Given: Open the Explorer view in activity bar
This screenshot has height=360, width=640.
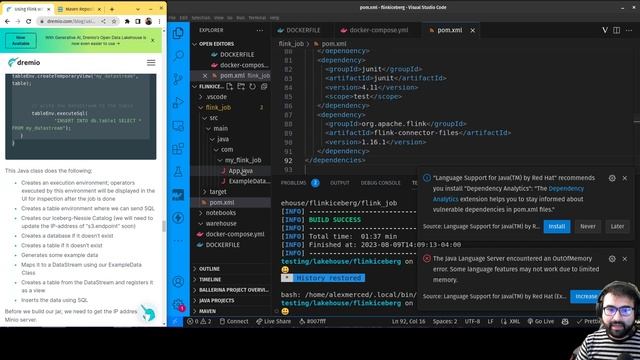Looking at the screenshot, I should point(178,33).
